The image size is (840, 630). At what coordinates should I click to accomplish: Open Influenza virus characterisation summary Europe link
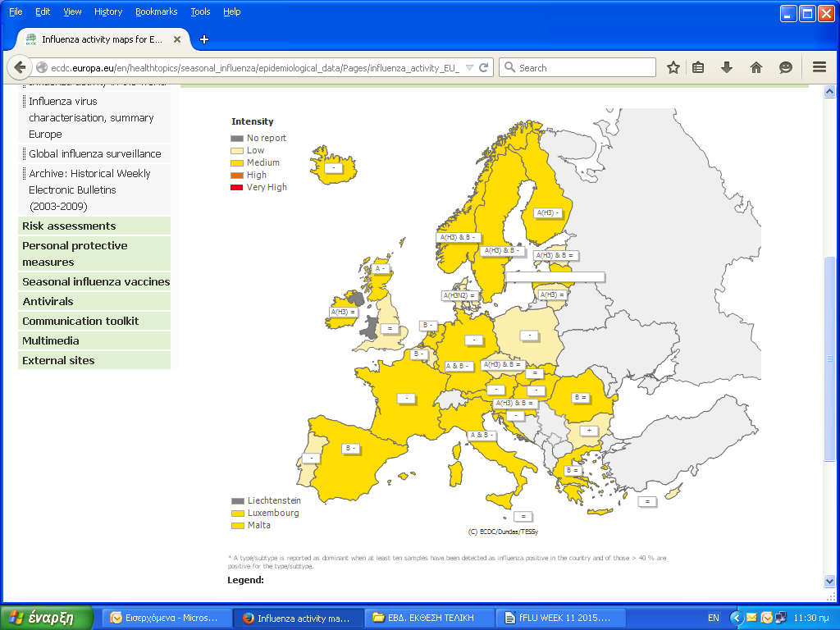point(91,117)
